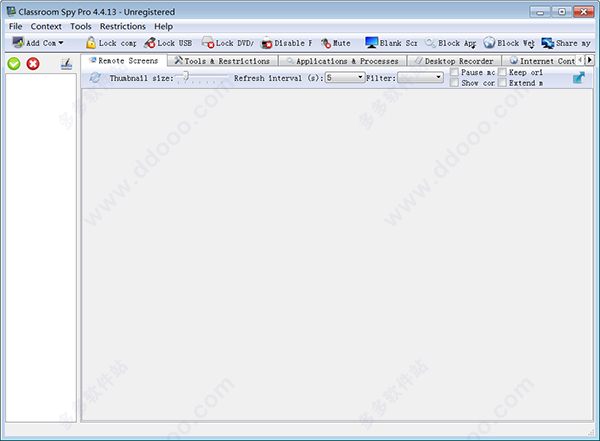
Task: Open the Add Computer dropdown arrow
Action: (x=61, y=43)
